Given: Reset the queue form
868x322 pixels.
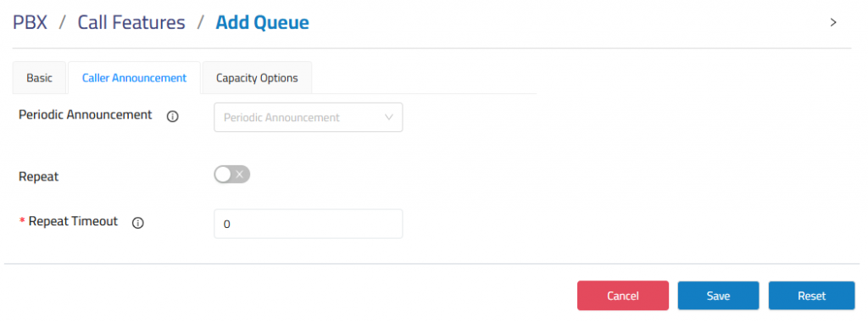Looking at the screenshot, I should click(x=811, y=296).
